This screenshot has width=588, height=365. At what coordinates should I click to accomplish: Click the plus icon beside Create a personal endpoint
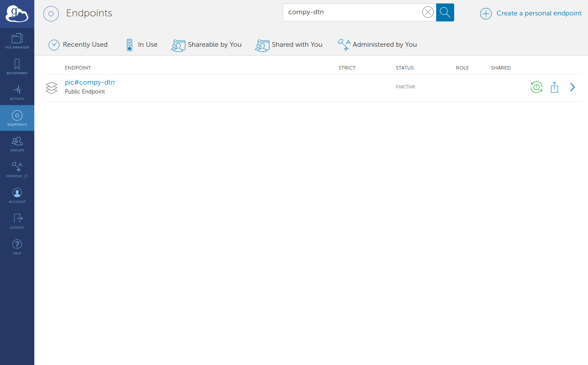pyautogui.click(x=485, y=14)
